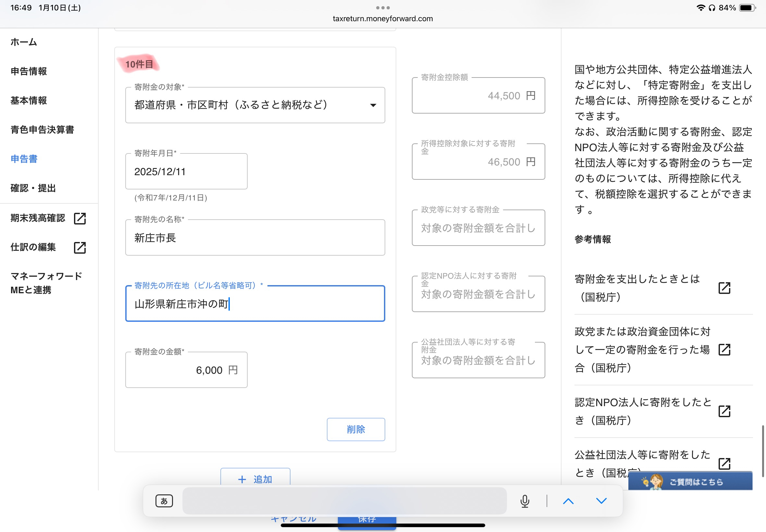Open the 期末残高確認 external link icon

coord(80,218)
